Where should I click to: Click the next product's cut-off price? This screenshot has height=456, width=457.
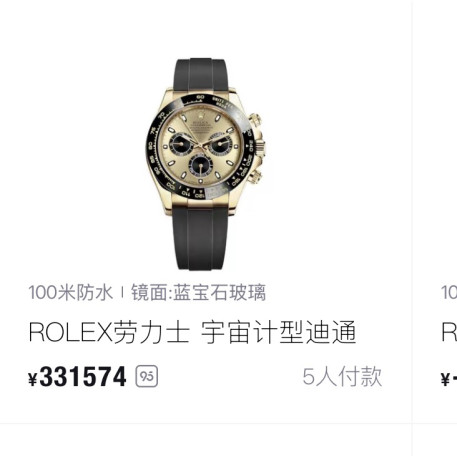click(449, 379)
